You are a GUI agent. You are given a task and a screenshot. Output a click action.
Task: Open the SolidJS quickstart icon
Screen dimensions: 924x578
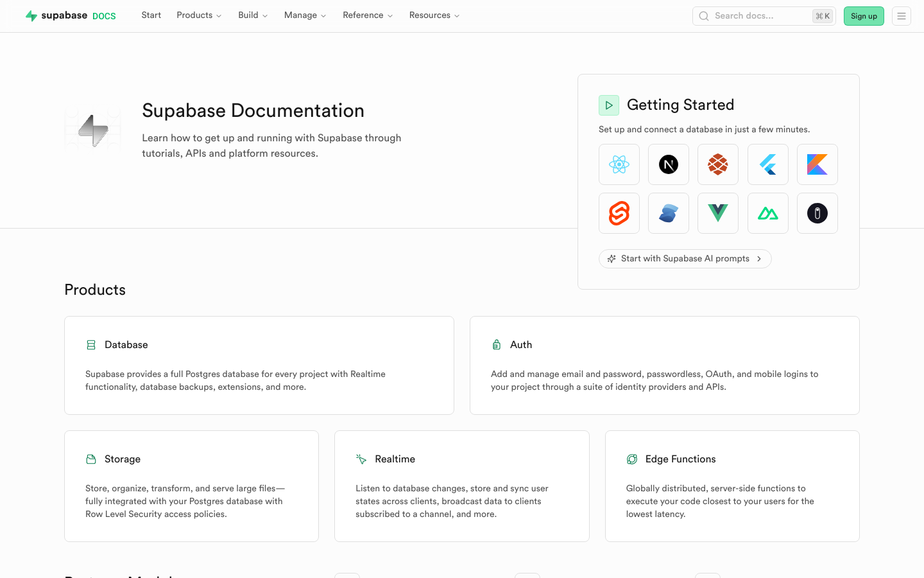coord(668,213)
